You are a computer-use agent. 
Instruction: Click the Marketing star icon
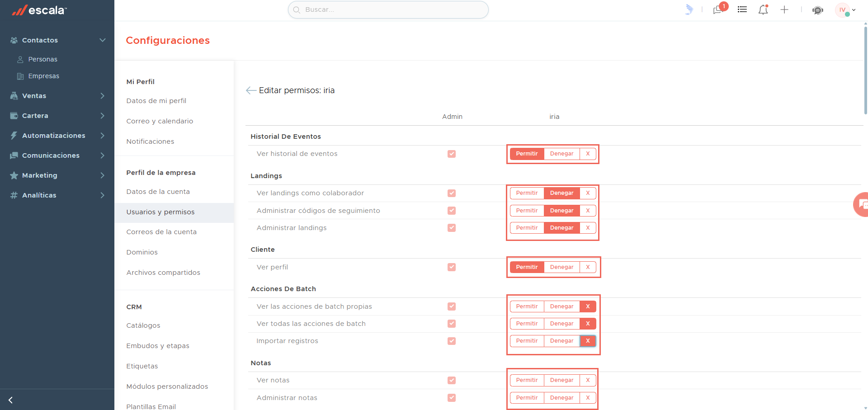pyautogui.click(x=14, y=175)
